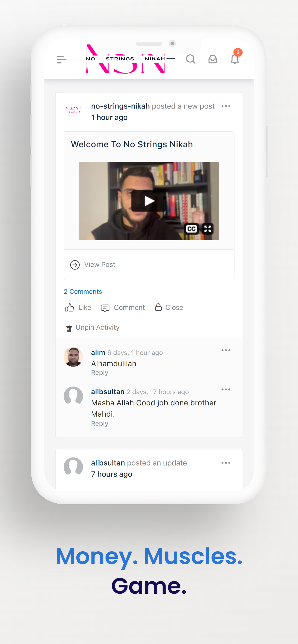
Task: Click alibsultan username in comment
Action: pyautogui.click(x=108, y=392)
